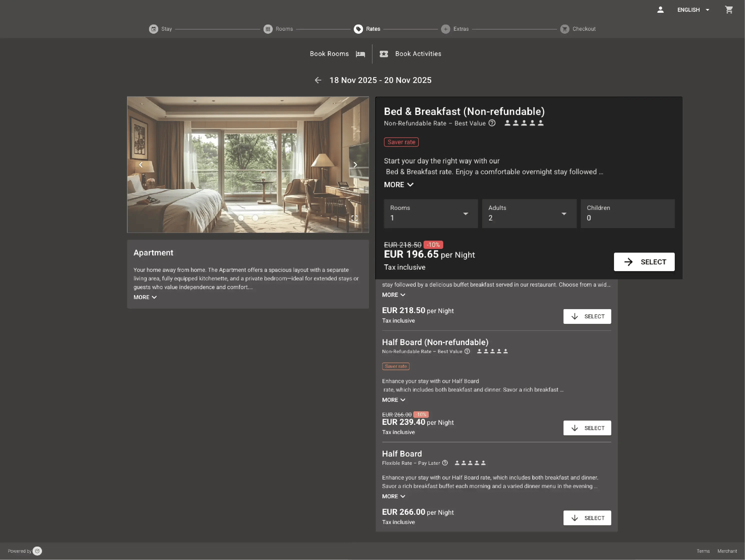Open room photo in fullscreen

(354, 218)
